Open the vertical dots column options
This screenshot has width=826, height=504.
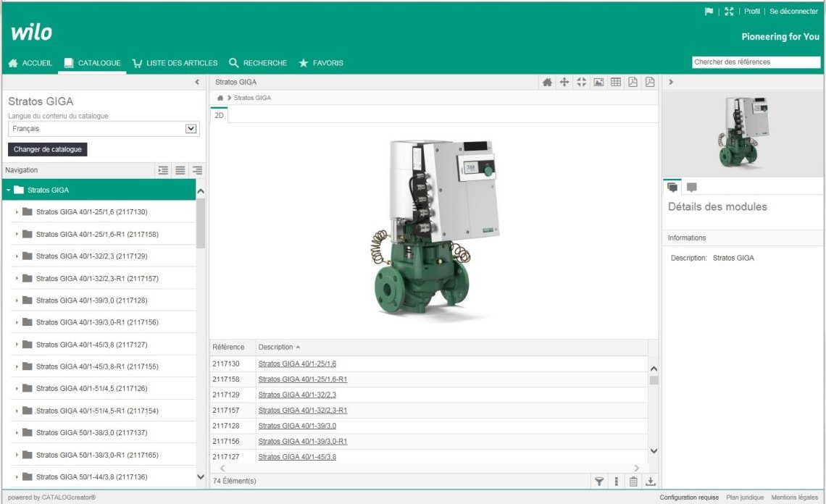(617, 482)
